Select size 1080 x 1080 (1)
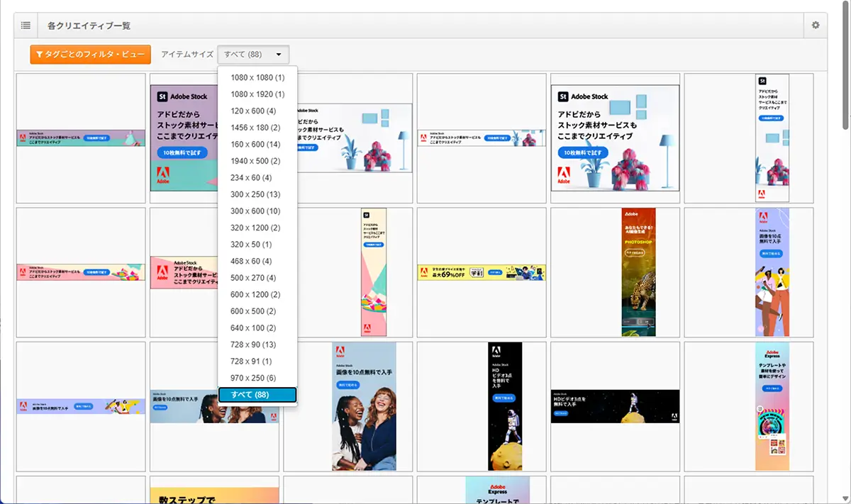 point(257,77)
